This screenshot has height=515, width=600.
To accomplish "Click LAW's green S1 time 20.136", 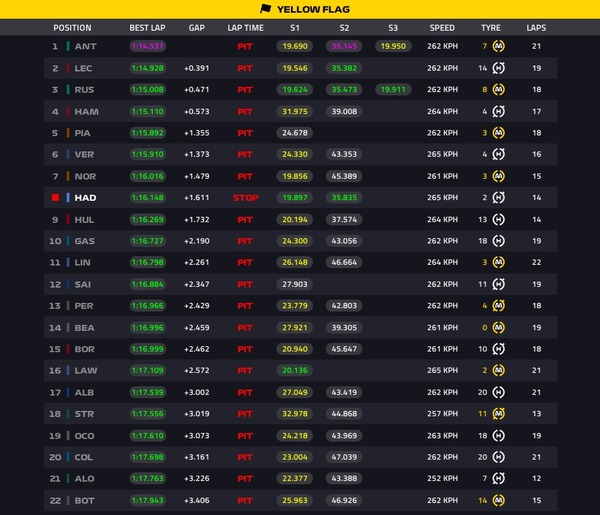I will pyautogui.click(x=295, y=370).
